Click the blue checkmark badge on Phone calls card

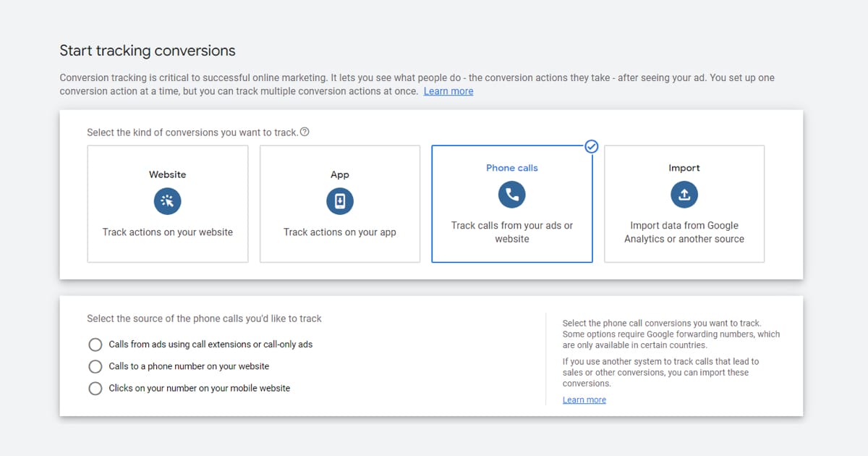(592, 146)
